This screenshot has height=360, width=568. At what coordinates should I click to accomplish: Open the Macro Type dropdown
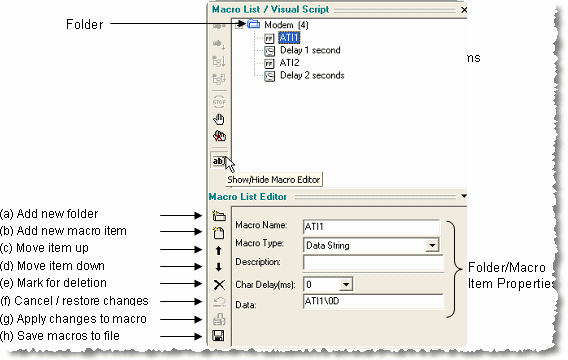point(432,245)
